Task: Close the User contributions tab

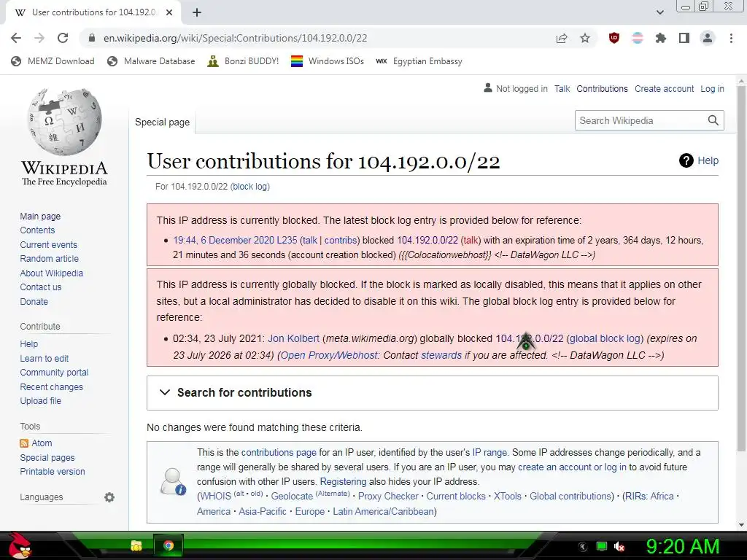Action: pyautogui.click(x=169, y=12)
